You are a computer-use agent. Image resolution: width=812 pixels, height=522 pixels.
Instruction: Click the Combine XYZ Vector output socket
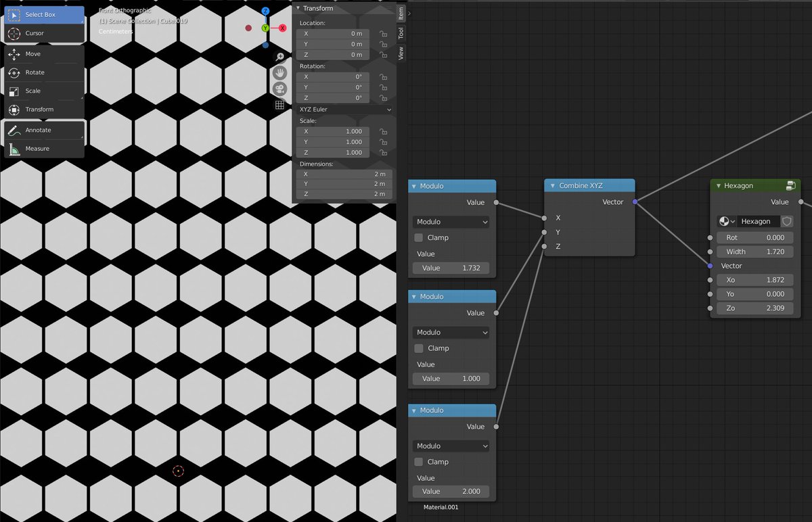634,201
